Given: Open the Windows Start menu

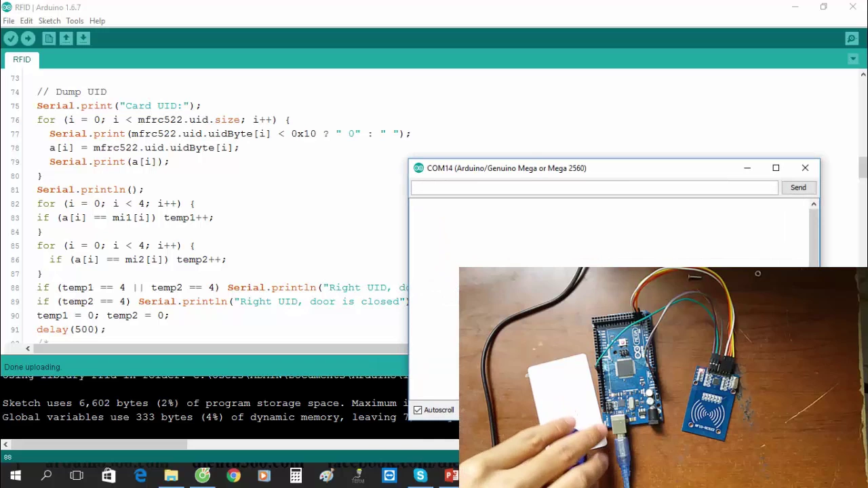Looking at the screenshot, I should click(15, 476).
